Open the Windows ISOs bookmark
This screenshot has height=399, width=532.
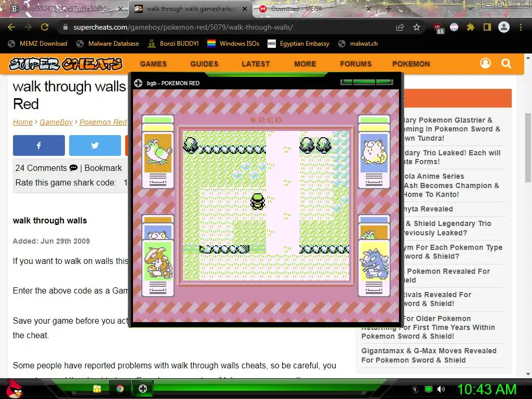(233, 44)
